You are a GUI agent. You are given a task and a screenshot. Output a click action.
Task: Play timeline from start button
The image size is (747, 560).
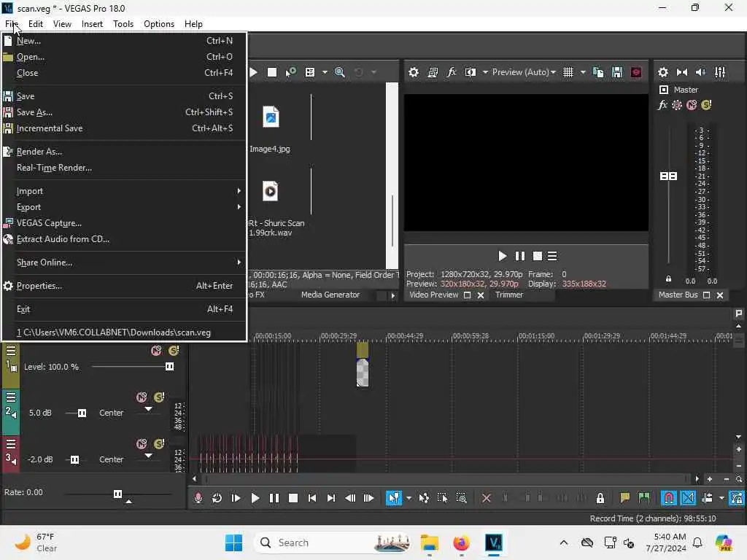[236, 498]
